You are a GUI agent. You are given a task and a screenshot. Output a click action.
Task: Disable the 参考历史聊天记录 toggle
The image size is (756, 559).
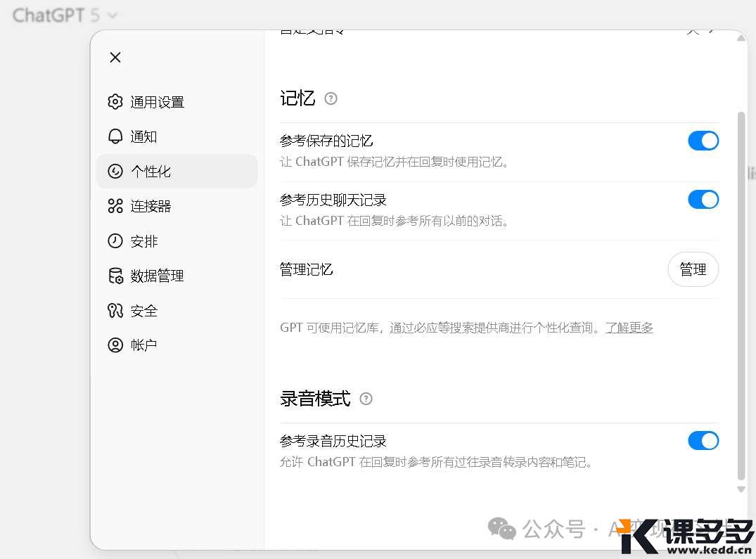[x=703, y=200]
